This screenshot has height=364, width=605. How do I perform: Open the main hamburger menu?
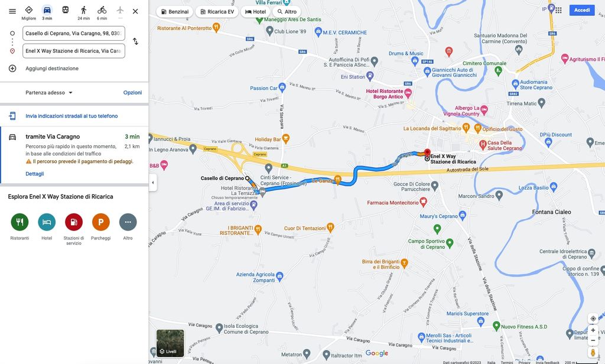point(12,11)
